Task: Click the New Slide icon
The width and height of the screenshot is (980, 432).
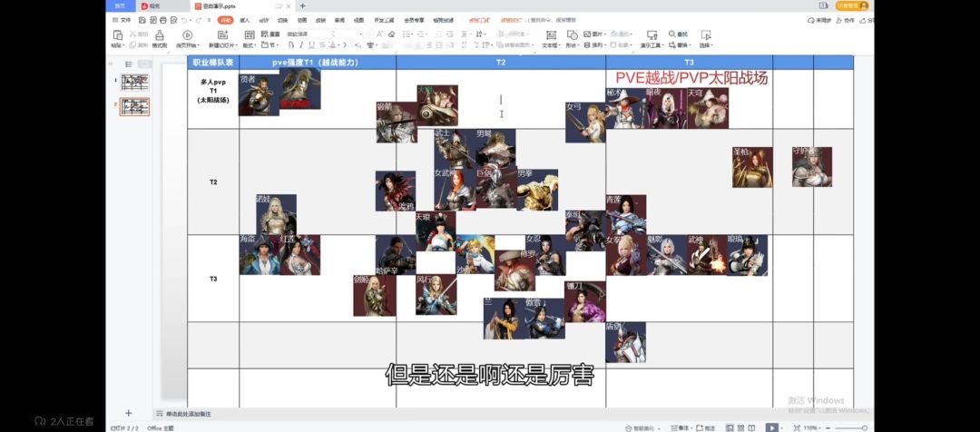Action: click(223, 35)
